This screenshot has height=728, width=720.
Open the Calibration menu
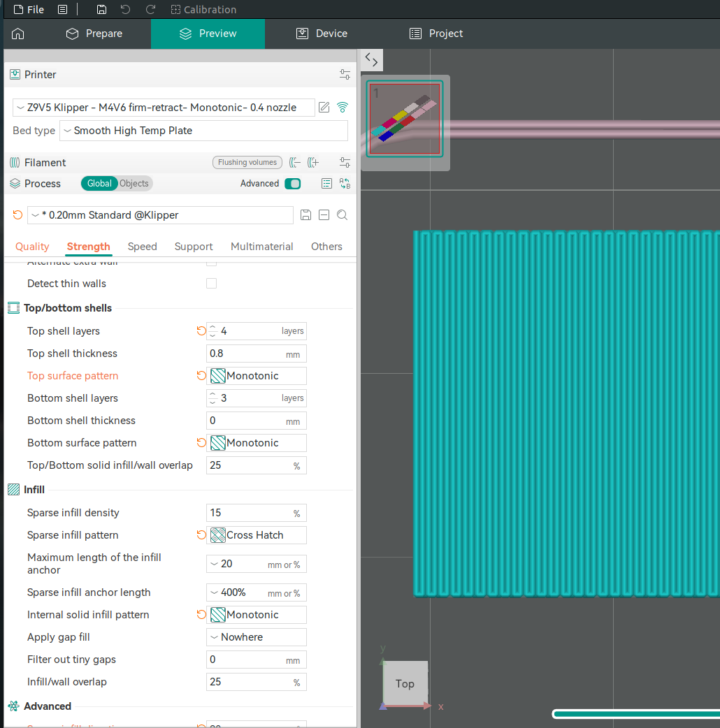pyautogui.click(x=203, y=9)
